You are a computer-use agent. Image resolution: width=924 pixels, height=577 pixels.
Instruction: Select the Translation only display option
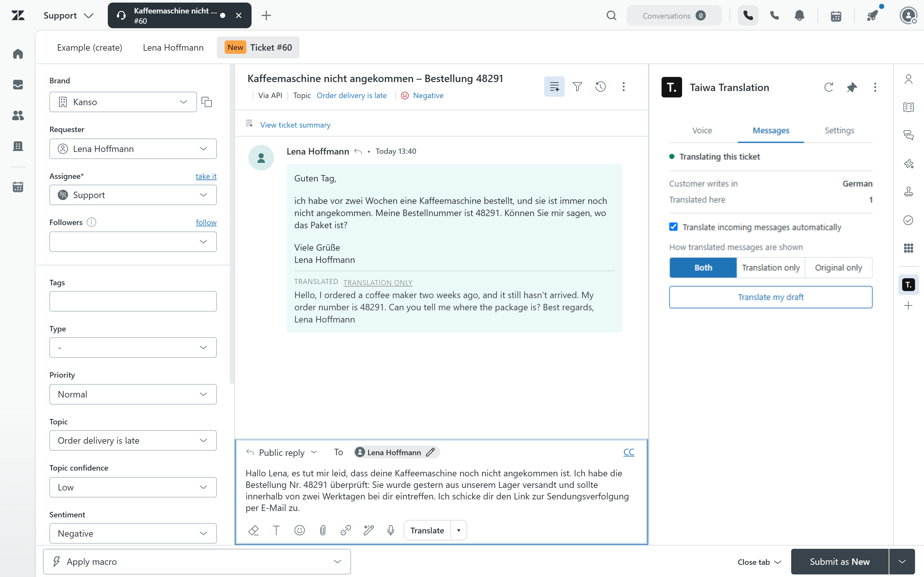[x=771, y=268]
